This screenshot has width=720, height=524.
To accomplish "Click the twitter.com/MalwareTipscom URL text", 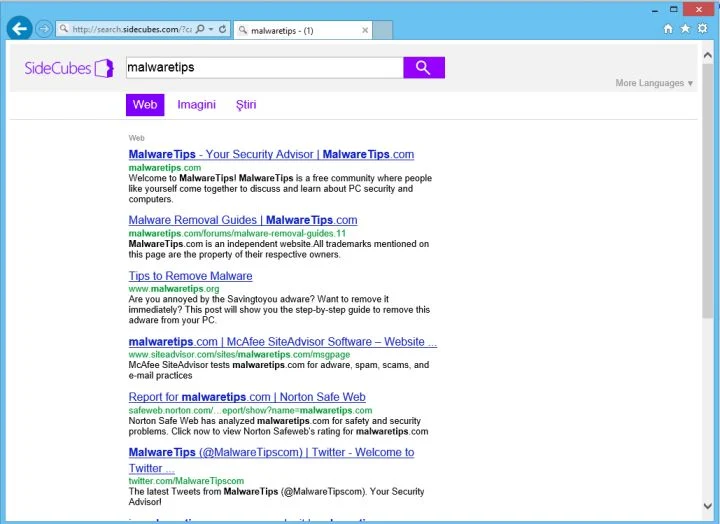I will 186,481.
